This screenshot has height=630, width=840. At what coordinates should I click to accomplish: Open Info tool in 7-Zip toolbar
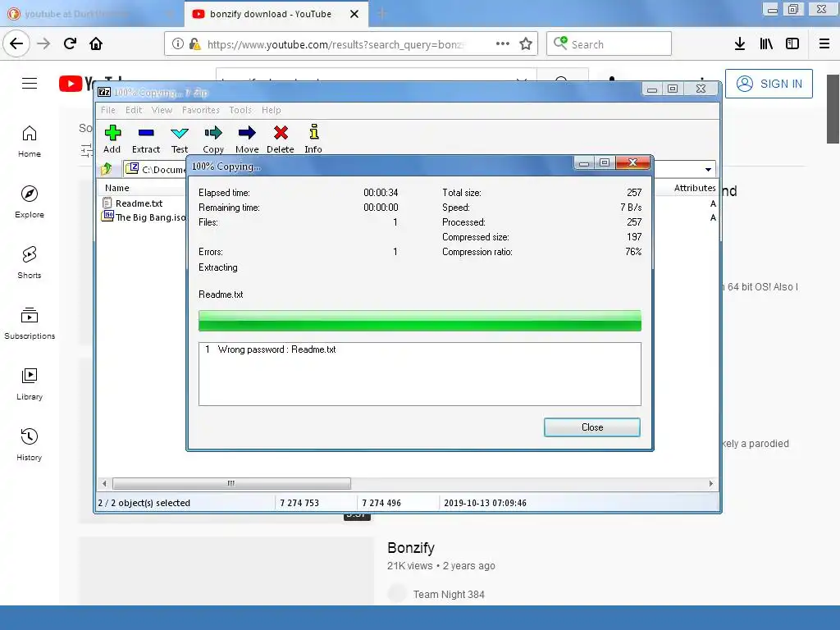313,139
